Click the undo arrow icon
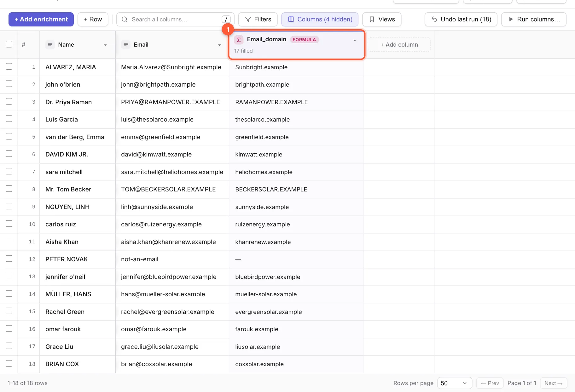Image resolution: width=575 pixels, height=392 pixels. [x=434, y=20]
